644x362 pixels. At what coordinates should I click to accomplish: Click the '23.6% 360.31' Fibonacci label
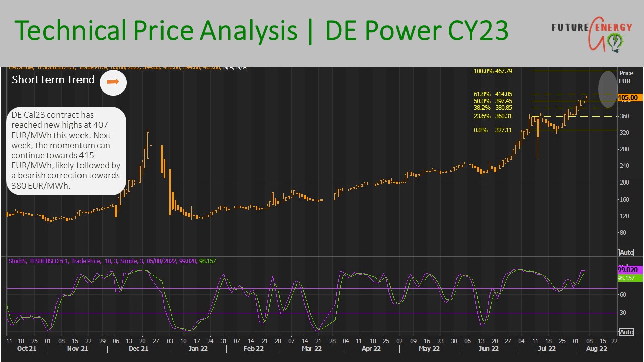(x=493, y=116)
